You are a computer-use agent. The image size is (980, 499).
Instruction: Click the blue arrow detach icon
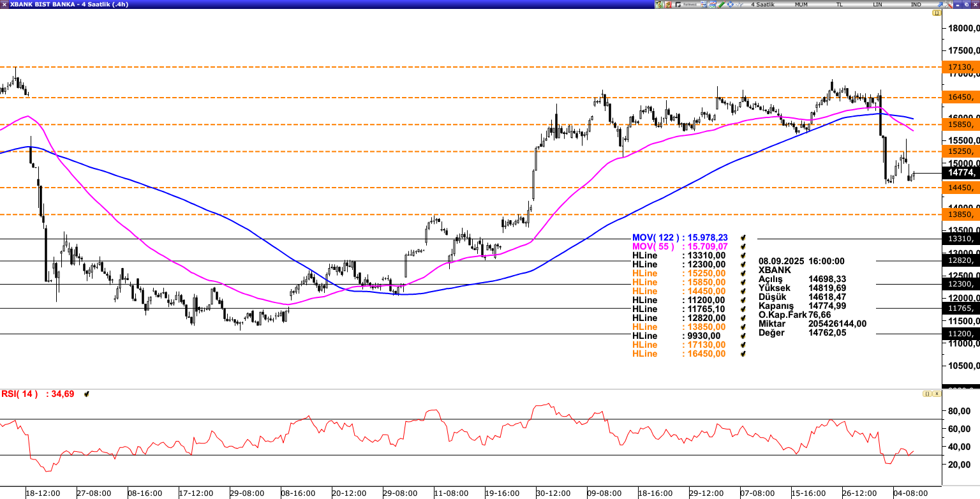pos(940,4)
